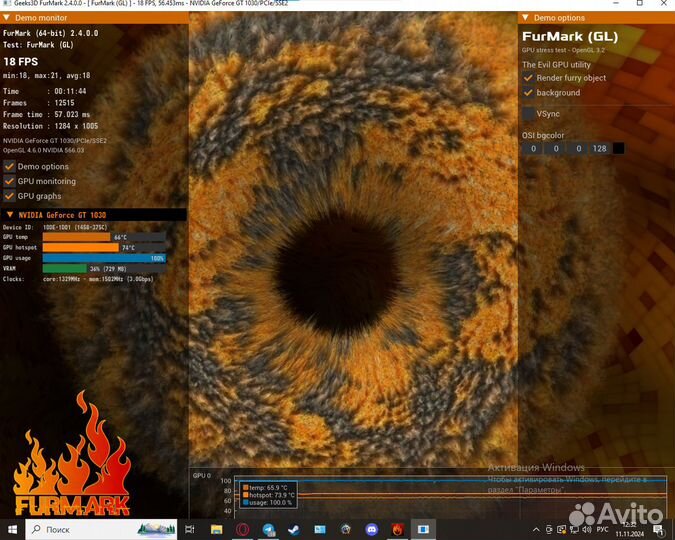Open Telegram from the taskbar
The image size is (675, 540).
(x=268, y=528)
